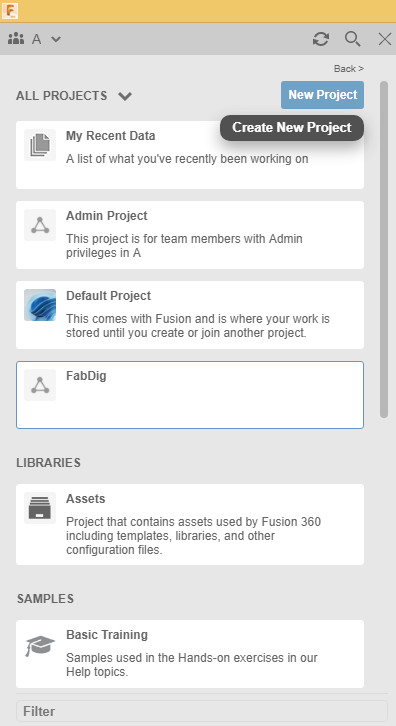Select the Default Project thumbnail image
396x726 pixels.
(x=40, y=305)
